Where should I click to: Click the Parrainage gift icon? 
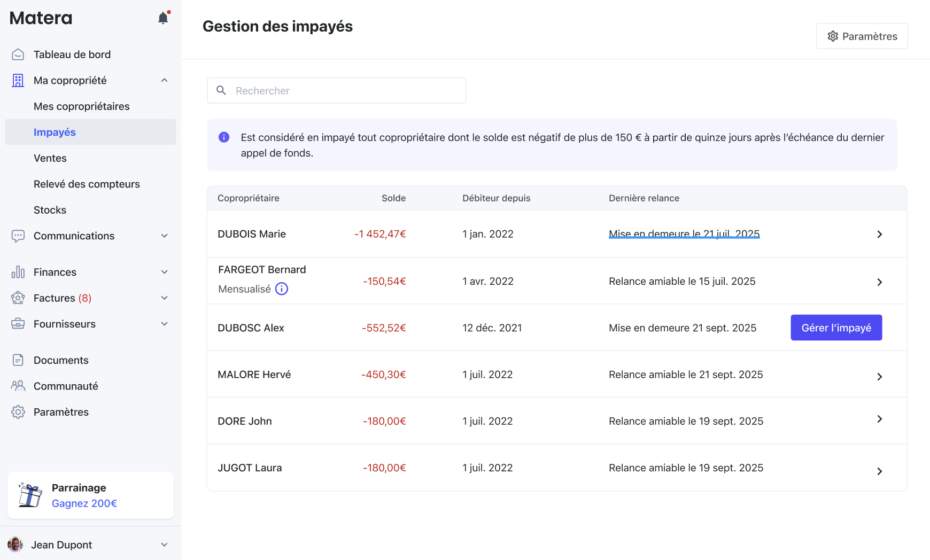(30, 495)
